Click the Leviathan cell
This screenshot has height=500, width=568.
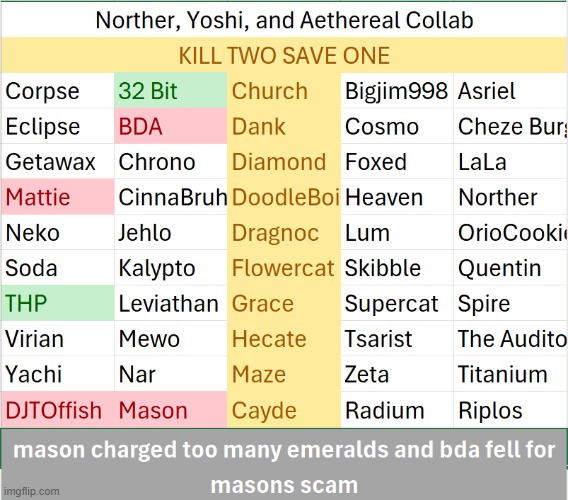pyautogui.click(x=171, y=303)
